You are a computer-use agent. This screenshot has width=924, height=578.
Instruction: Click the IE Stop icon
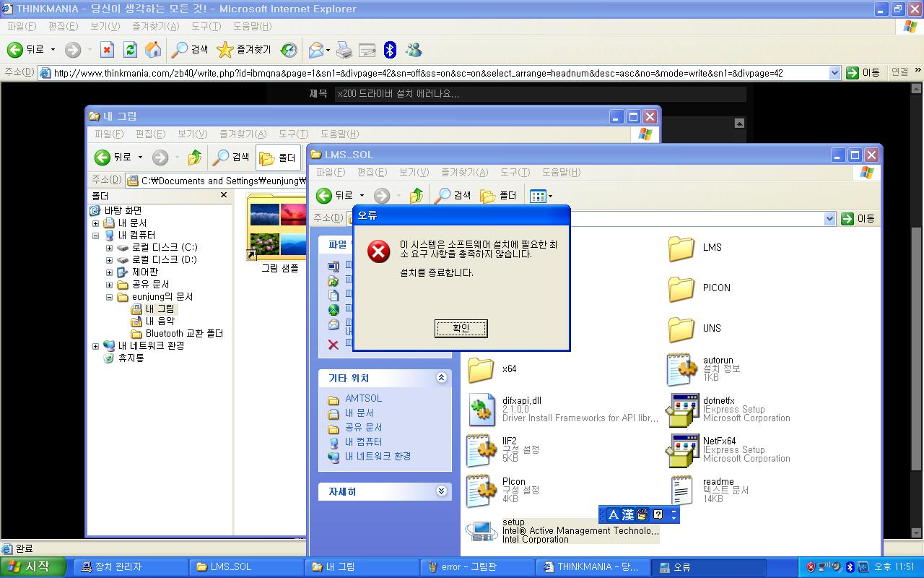[107, 50]
